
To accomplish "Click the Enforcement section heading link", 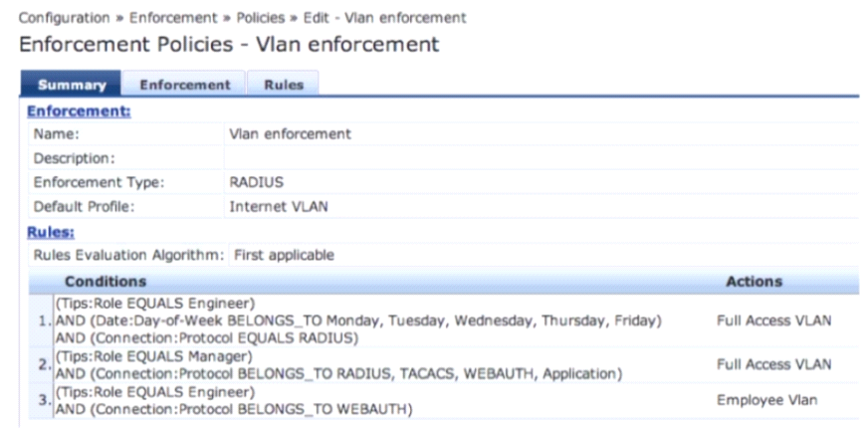I will (79, 111).
